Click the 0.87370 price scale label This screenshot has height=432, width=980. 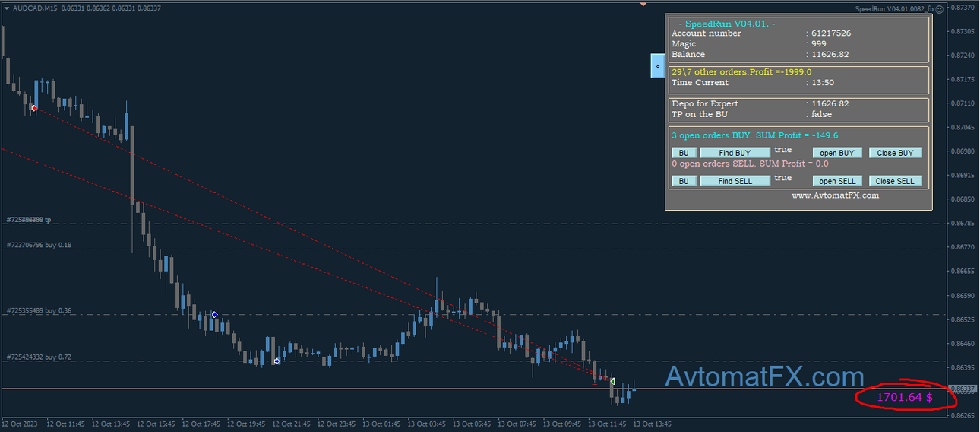[964, 8]
